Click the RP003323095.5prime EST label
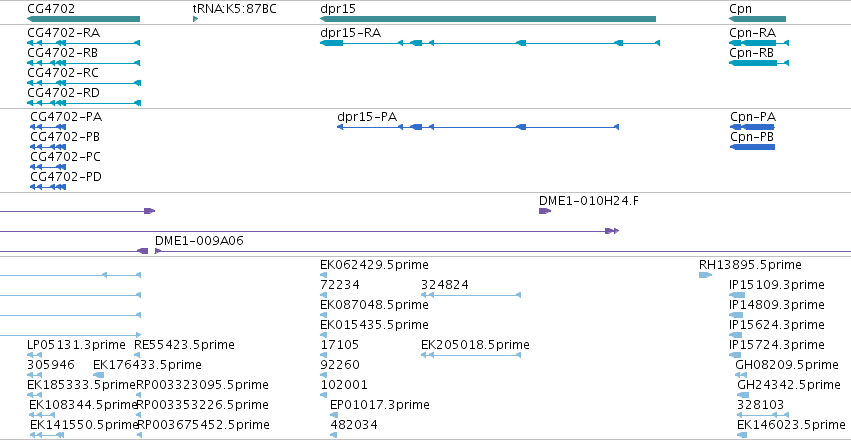851x440 pixels. coord(202,385)
